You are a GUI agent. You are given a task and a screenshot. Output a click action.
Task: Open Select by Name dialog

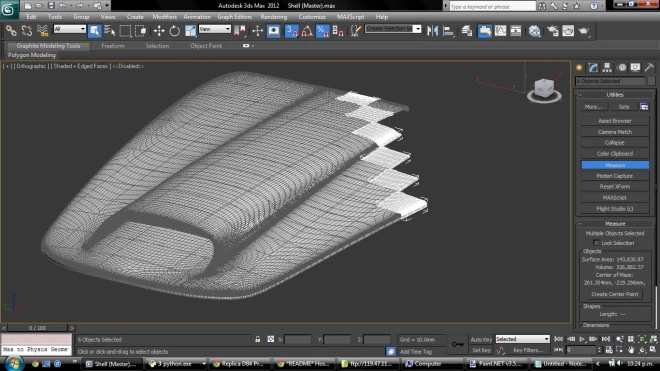[110, 31]
